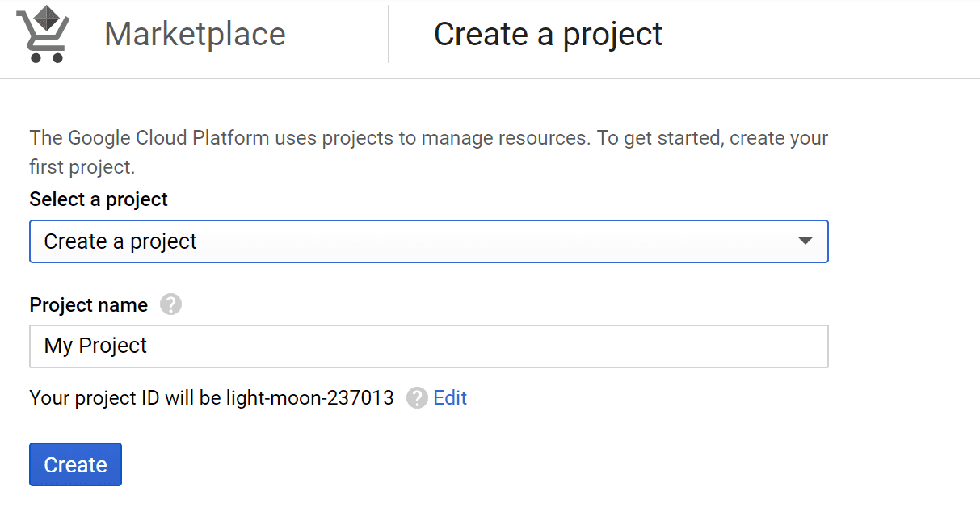Image resolution: width=980 pixels, height=512 pixels.
Task: Open the help tooltip beside Project name
Action: [x=170, y=304]
